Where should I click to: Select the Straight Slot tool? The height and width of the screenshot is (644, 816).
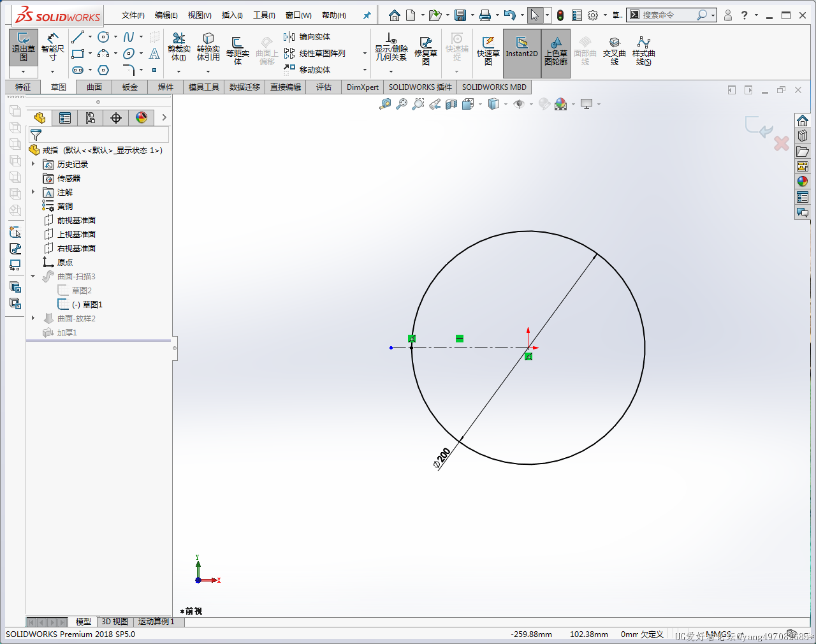pyautogui.click(x=78, y=70)
